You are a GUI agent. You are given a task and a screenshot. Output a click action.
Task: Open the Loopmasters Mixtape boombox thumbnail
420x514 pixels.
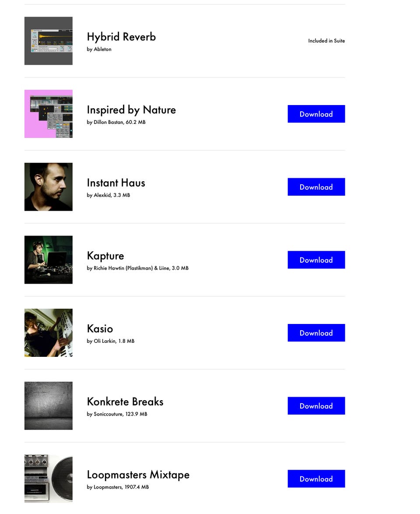[48, 479]
